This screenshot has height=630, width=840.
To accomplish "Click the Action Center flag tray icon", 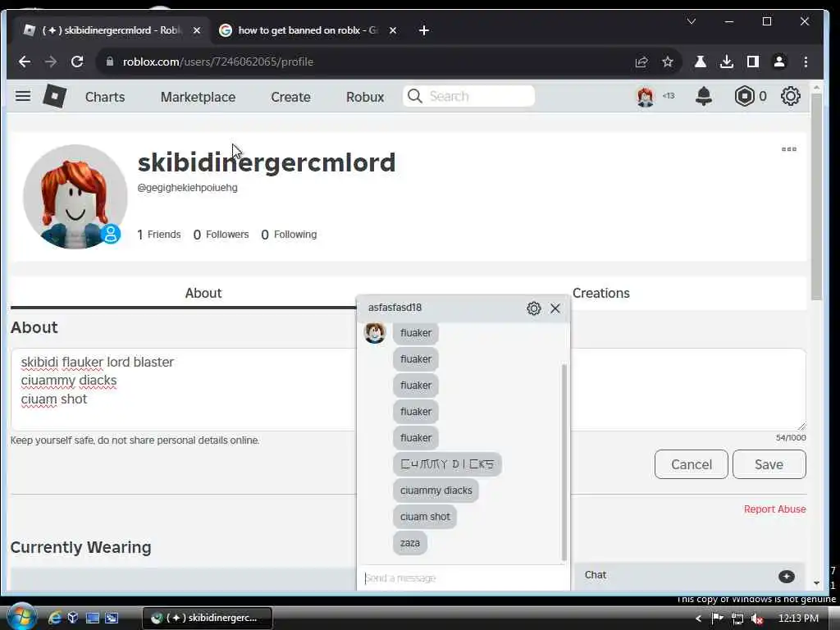I will click(717, 619).
